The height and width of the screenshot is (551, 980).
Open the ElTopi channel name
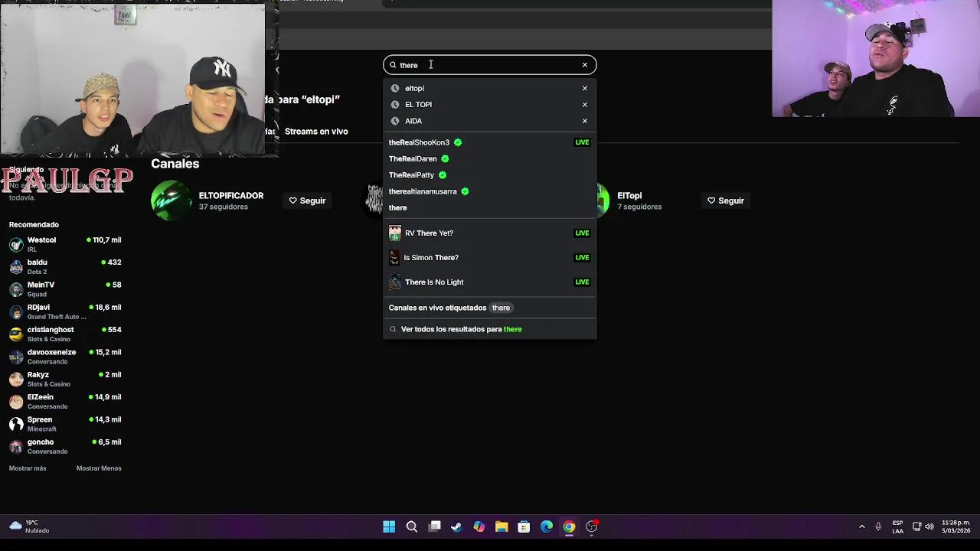click(629, 196)
